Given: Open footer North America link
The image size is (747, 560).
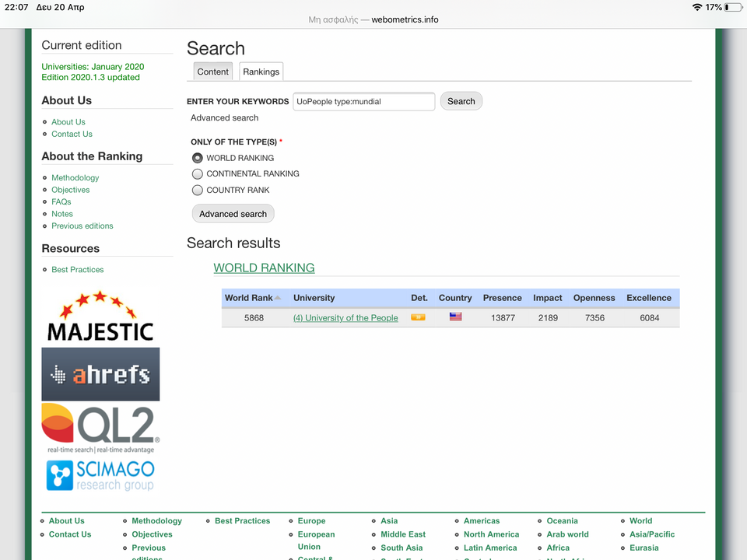Looking at the screenshot, I should [492, 534].
